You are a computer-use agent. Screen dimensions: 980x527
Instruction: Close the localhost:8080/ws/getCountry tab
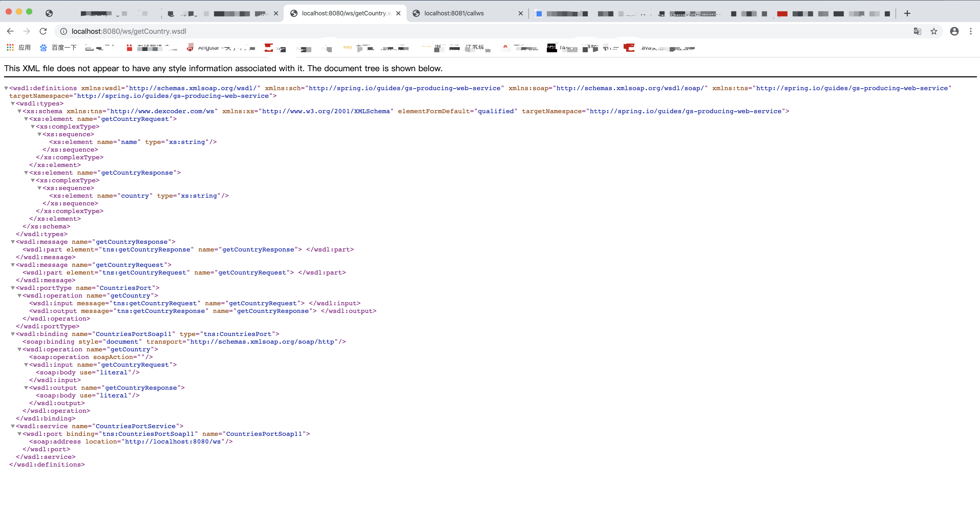click(398, 13)
